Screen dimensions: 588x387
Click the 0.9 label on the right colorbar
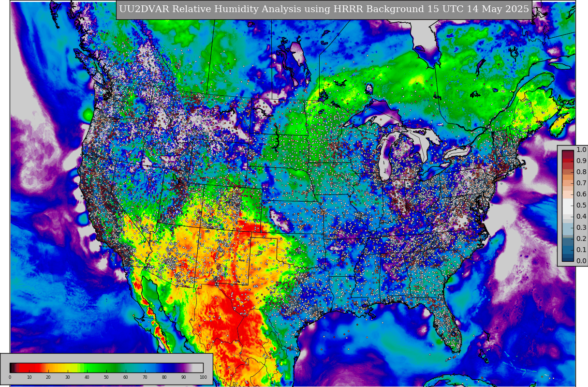tap(581, 161)
